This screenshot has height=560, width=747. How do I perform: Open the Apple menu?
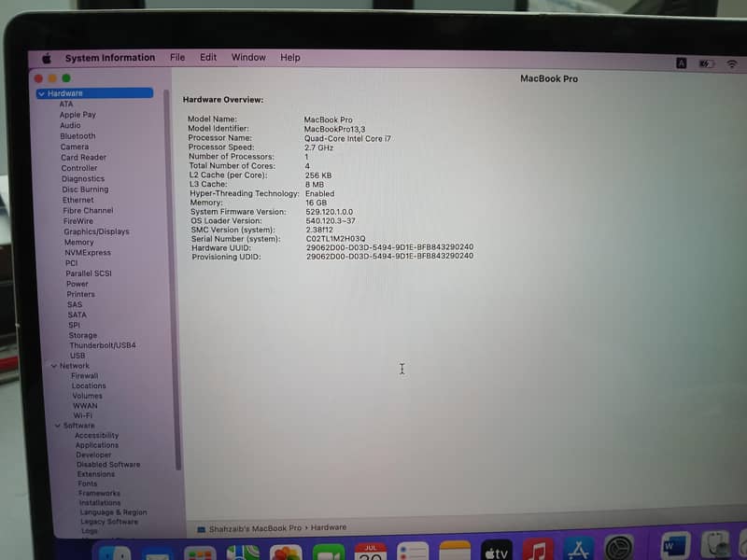click(46, 59)
